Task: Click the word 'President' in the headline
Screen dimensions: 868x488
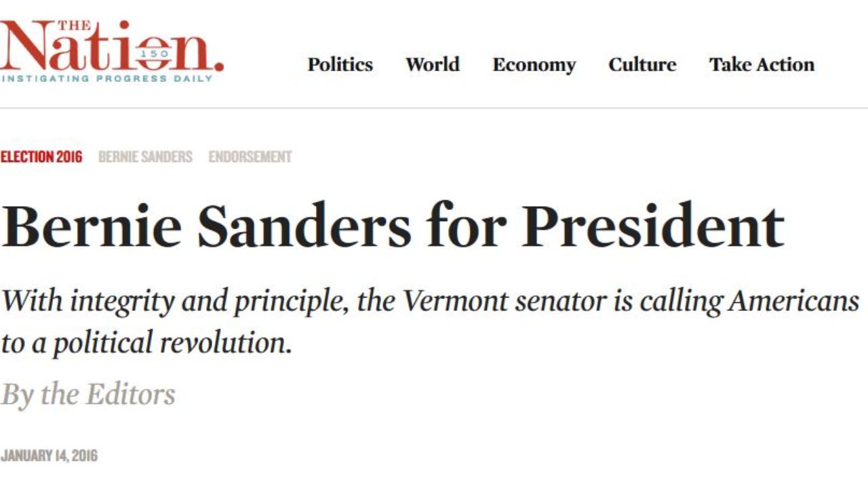Action: 652,226
